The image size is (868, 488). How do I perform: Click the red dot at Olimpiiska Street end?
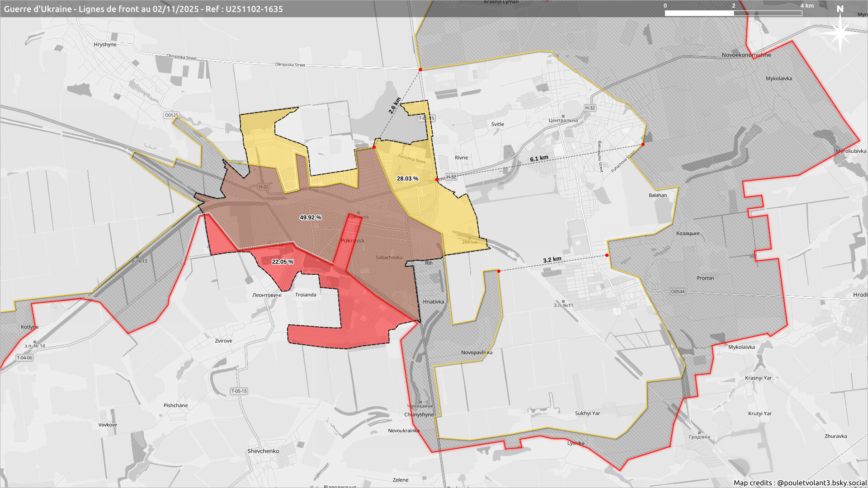(x=420, y=70)
